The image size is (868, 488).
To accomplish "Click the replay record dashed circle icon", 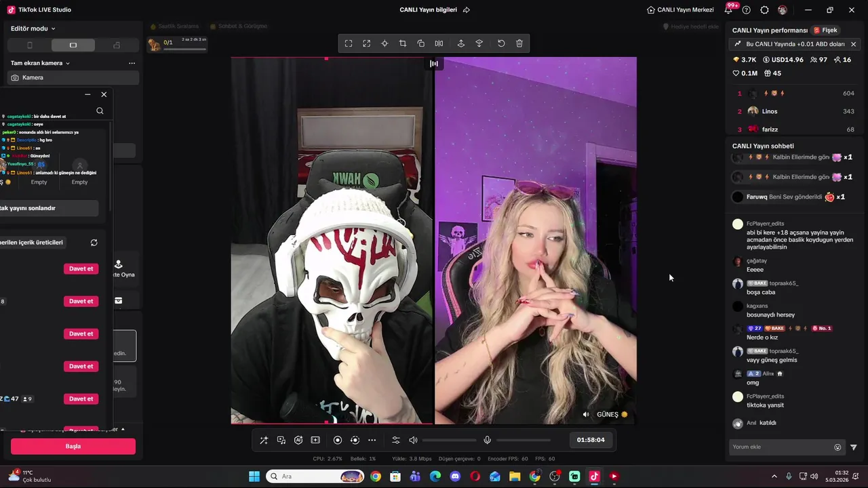I will (355, 440).
